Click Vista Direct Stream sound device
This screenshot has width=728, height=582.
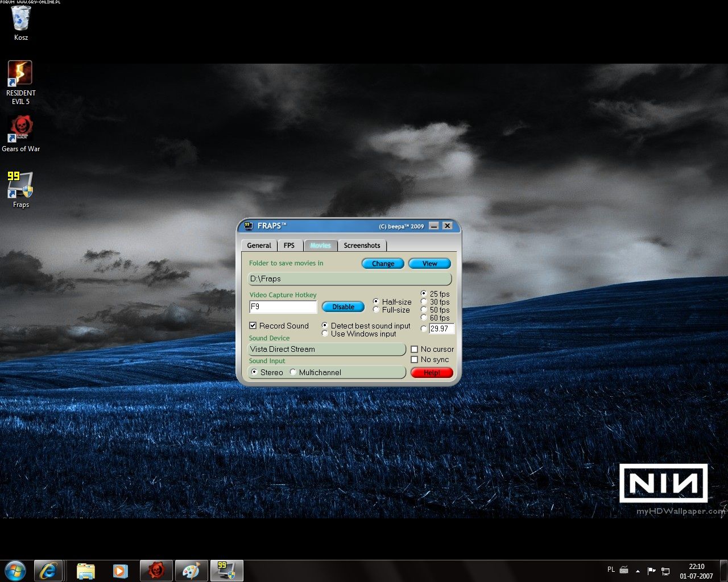click(x=327, y=350)
